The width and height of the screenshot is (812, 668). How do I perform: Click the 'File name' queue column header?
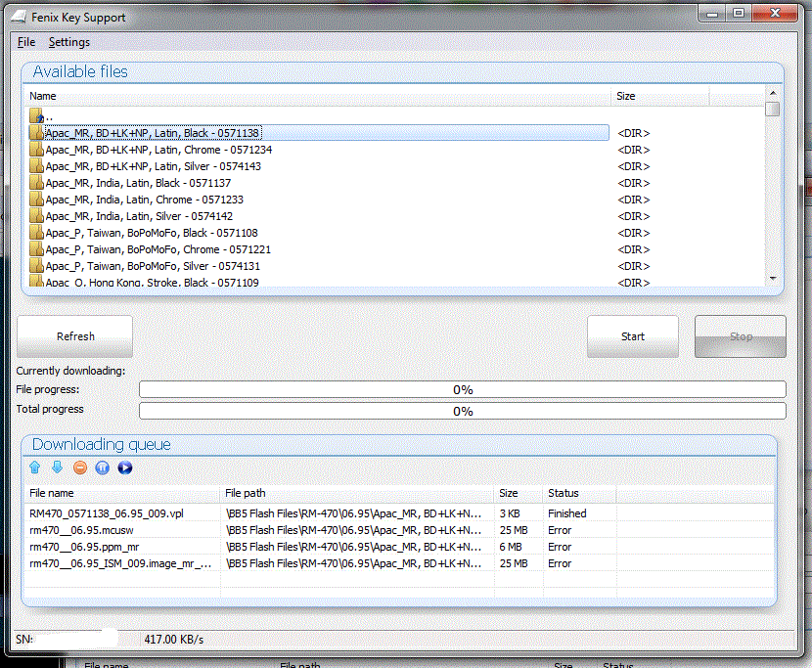pyautogui.click(x=122, y=493)
